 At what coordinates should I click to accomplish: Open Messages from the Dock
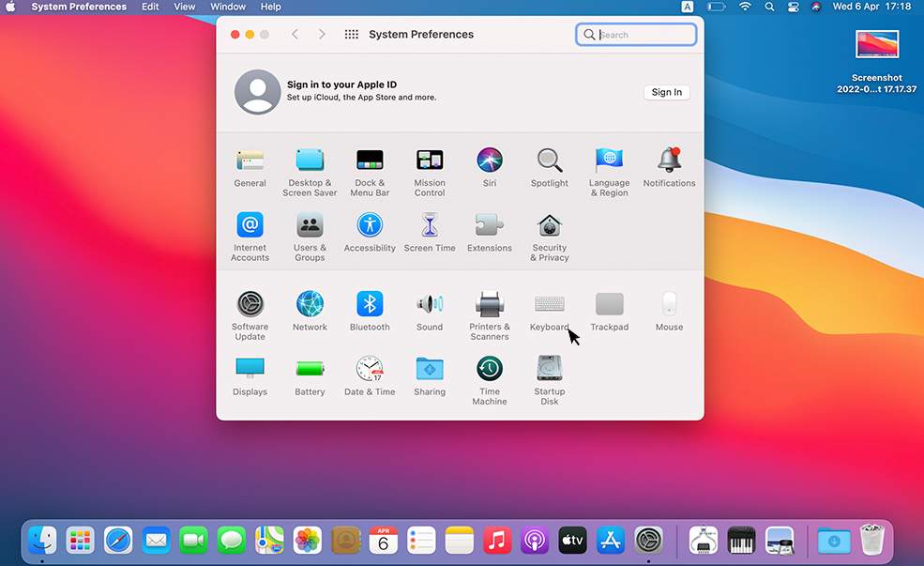click(232, 540)
